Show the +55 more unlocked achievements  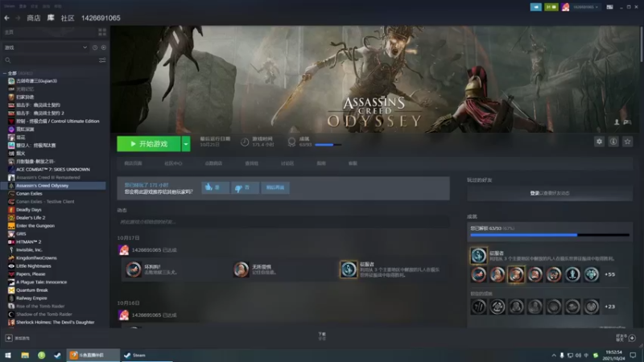[x=610, y=274]
